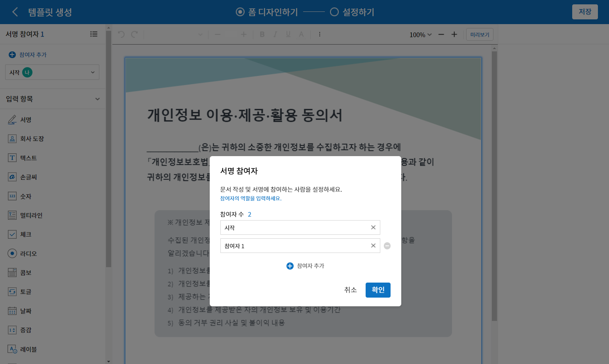Remove 참여자 1 with minus icon

click(x=387, y=246)
